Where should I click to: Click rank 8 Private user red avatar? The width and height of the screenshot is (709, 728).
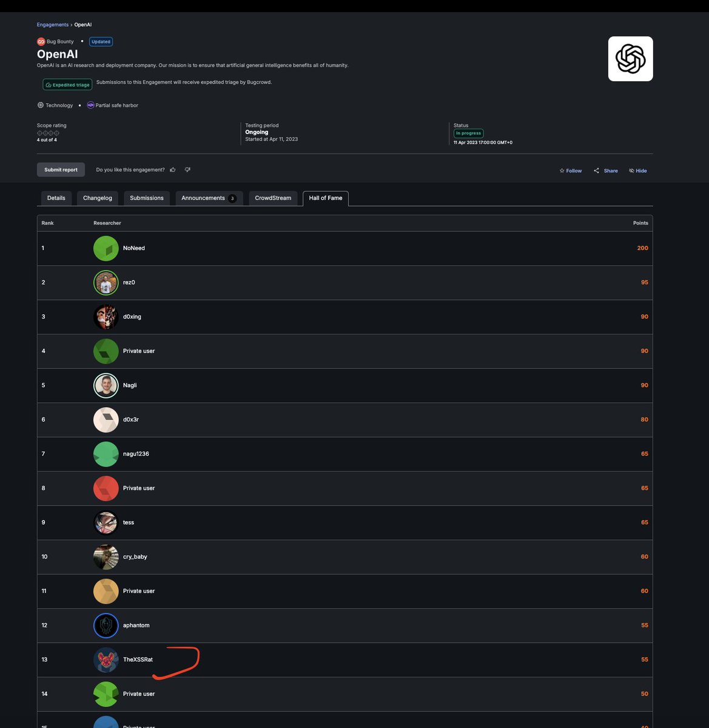106,488
